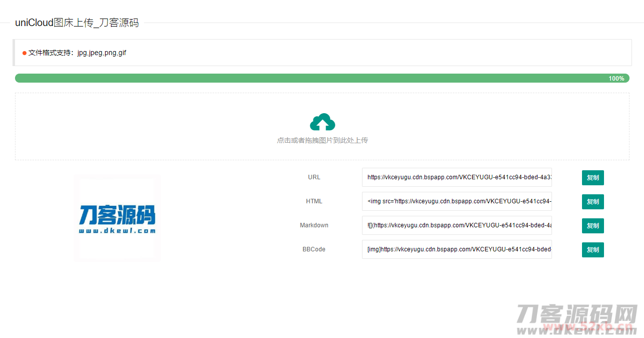Select the URL text field
Viewport: 644px width, 338px height.
(456, 177)
